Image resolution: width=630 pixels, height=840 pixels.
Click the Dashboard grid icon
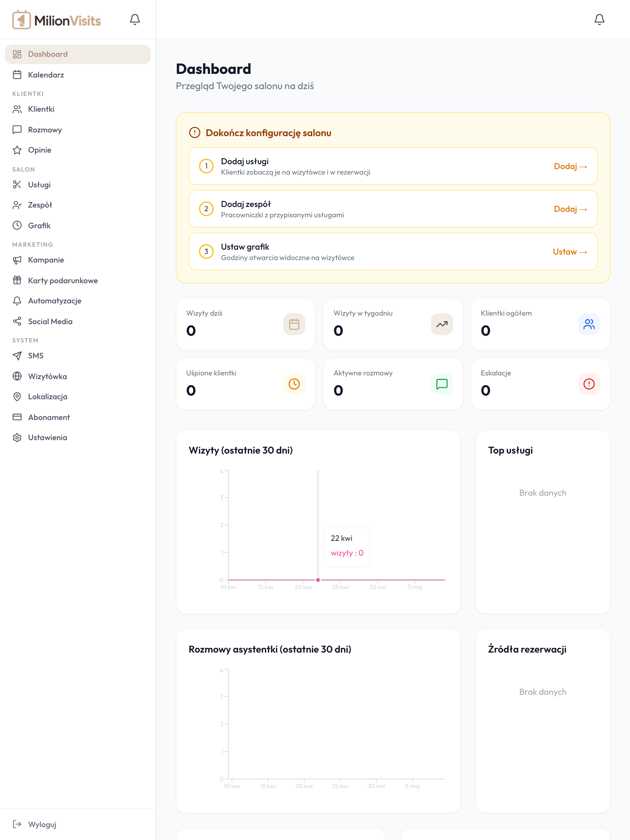click(x=17, y=54)
